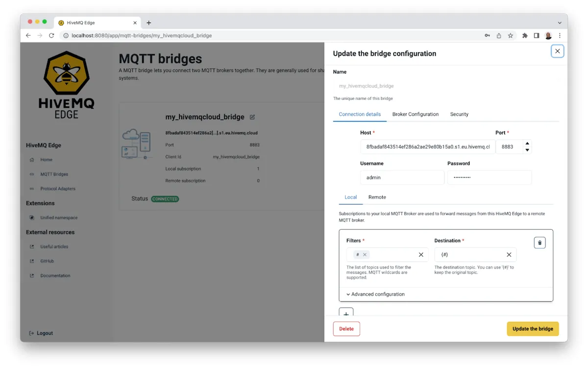Click edit icon beside my_hivemqcloud_bridge
The width and height of the screenshot is (588, 369).
pos(252,117)
